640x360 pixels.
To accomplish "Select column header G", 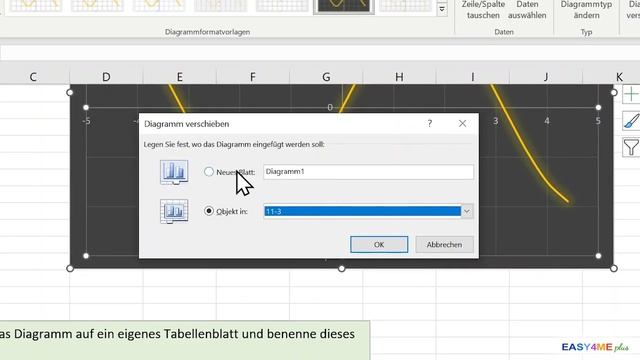I will 326,77.
